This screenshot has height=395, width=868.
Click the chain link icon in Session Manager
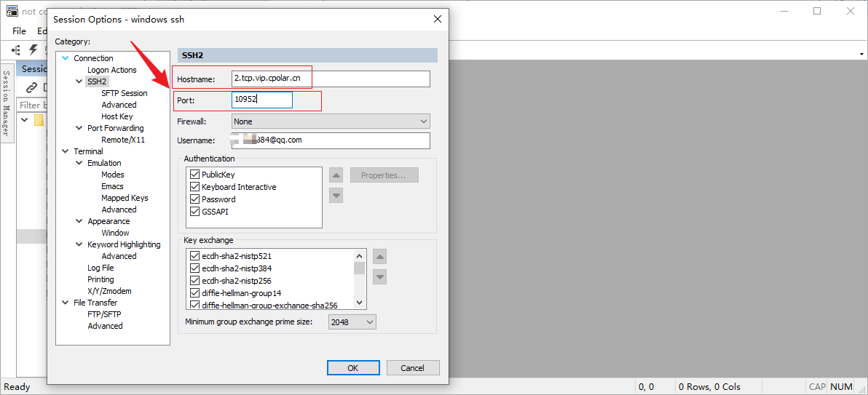31,87
